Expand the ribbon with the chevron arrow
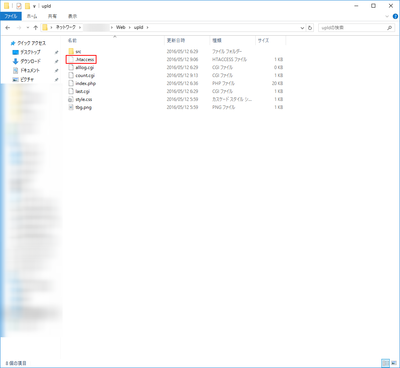 [x=387, y=16]
